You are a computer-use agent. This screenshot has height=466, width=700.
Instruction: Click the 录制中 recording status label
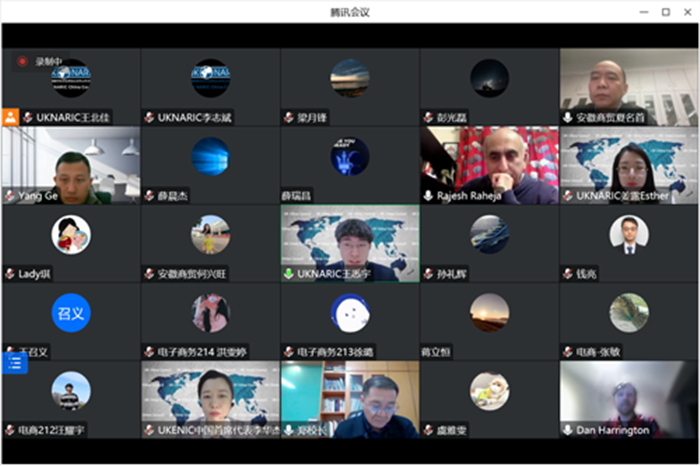click(x=47, y=61)
